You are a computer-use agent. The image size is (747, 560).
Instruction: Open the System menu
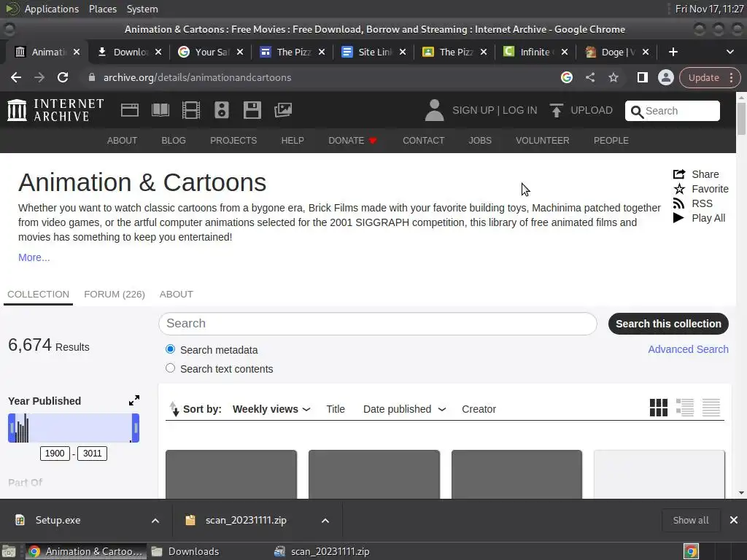(142, 9)
